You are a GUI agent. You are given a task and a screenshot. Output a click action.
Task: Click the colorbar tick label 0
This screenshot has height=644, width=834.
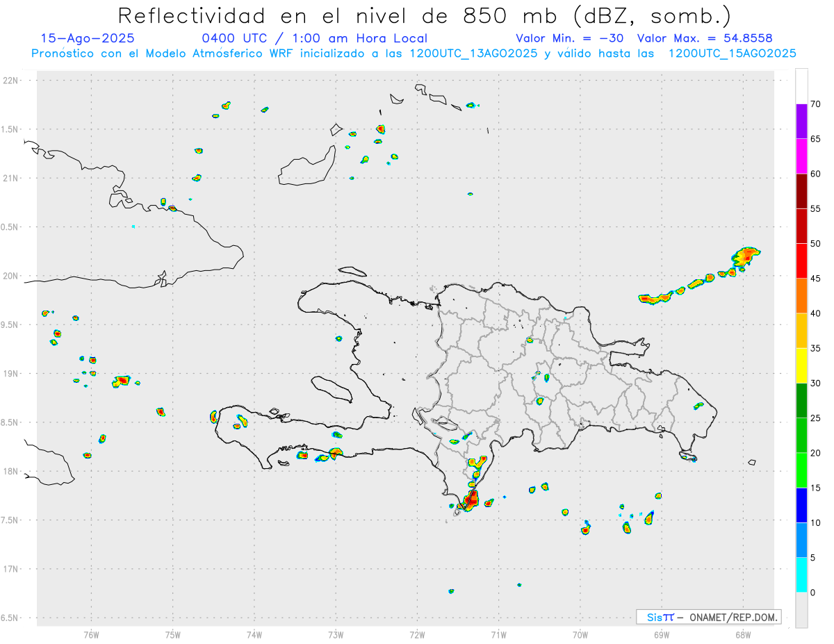pyautogui.click(x=812, y=593)
